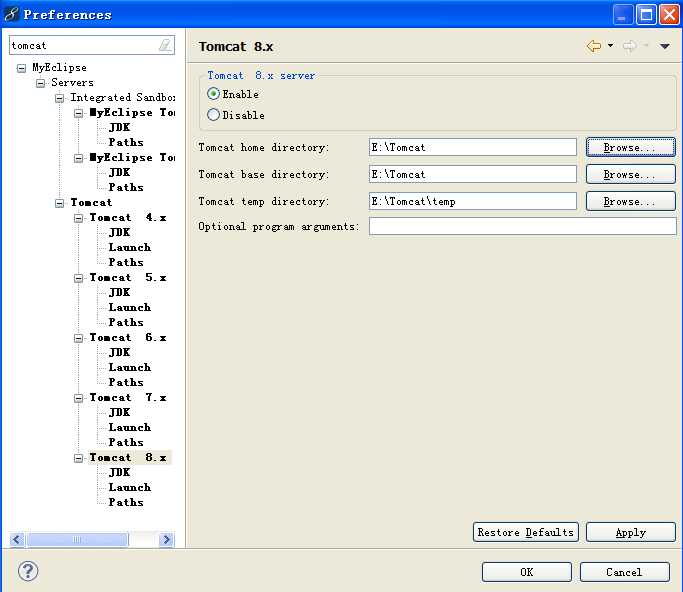Select JDK under Tomcat 4.x

click(119, 232)
